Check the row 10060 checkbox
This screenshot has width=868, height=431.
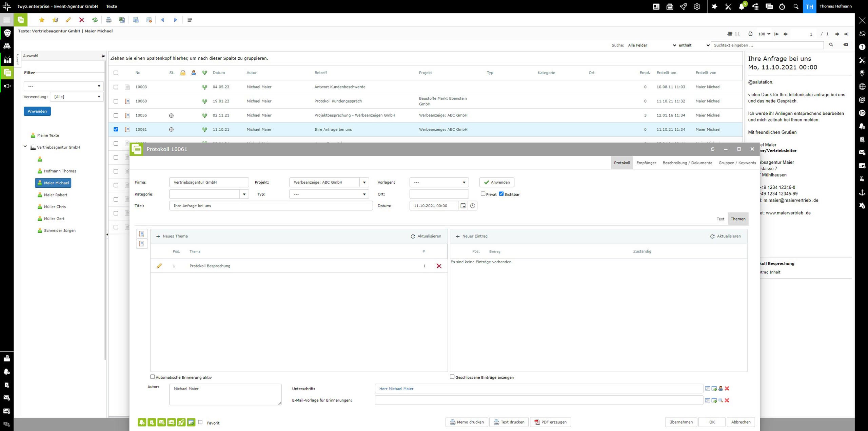coord(116,101)
